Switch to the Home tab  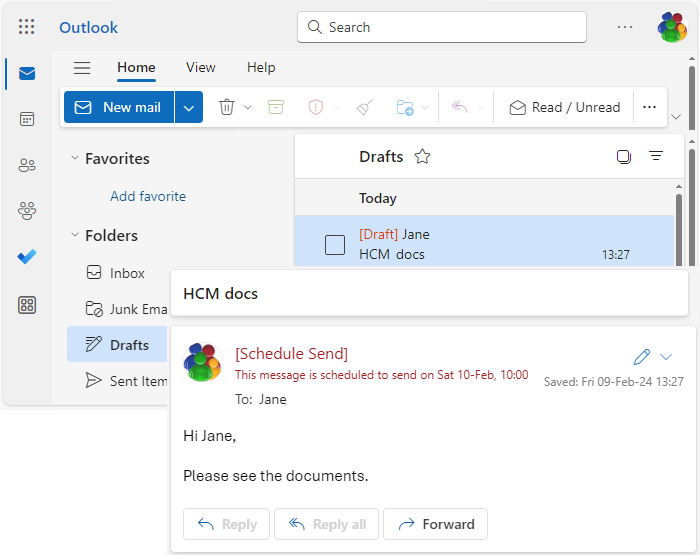[x=136, y=68]
